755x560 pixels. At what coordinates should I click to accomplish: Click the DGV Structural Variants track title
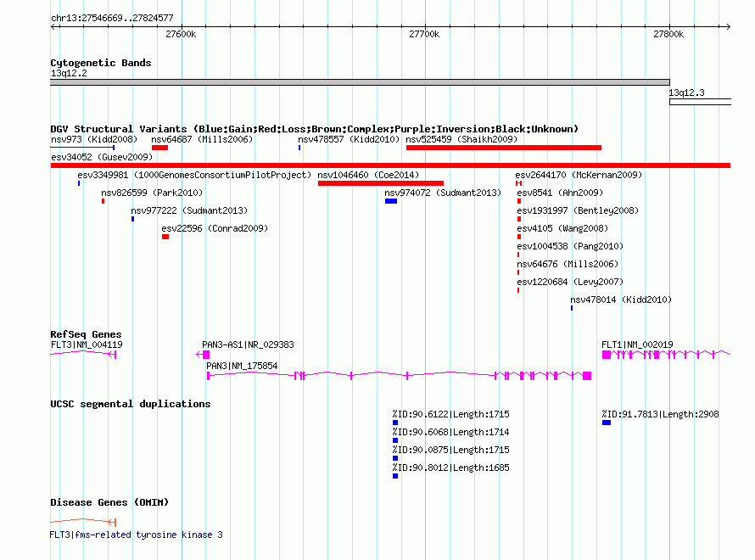pos(314,129)
